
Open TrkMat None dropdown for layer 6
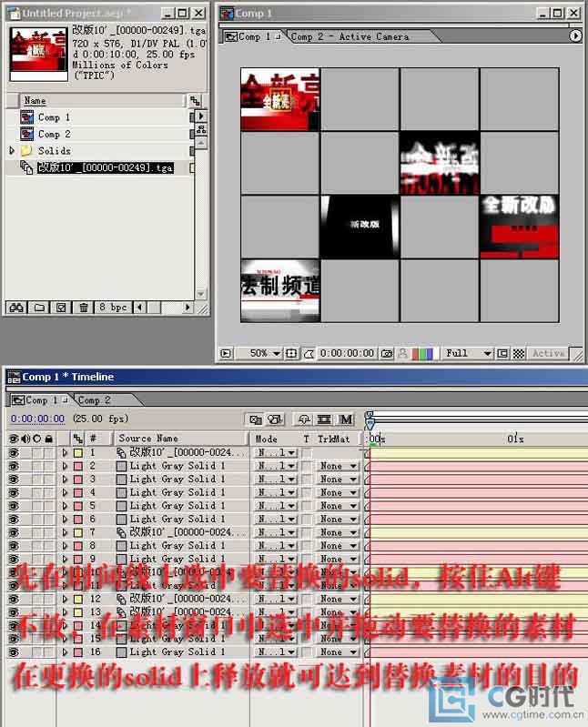(x=338, y=520)
